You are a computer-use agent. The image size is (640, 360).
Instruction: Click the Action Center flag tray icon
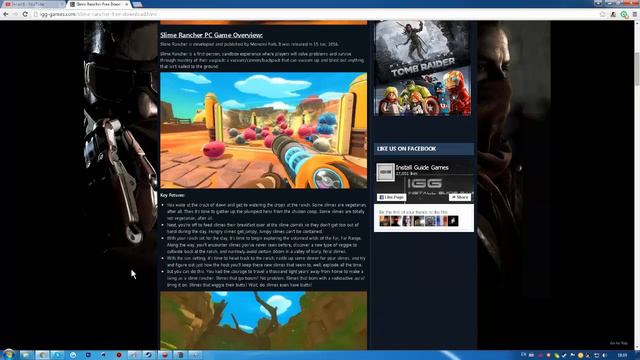[x=572, y=355]
